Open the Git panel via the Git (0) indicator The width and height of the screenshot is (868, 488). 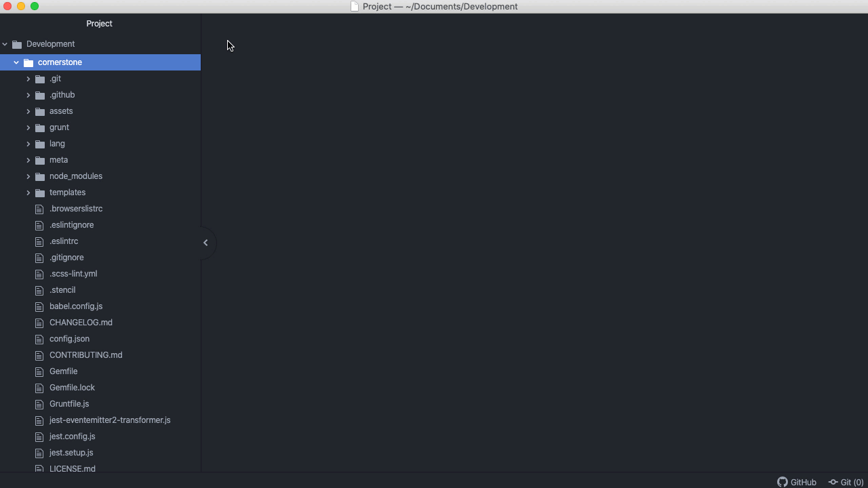tap(846, 482)
